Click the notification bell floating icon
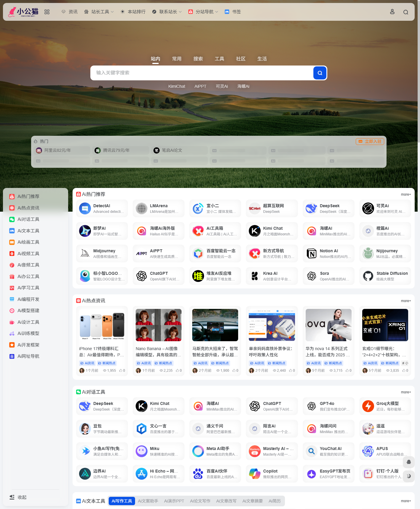This screenshot has width=420, height=509. (408, 462)
